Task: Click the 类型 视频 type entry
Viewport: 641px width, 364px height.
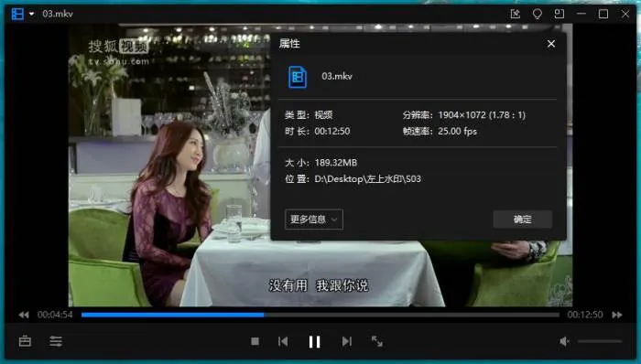Action: coord(310,115)
